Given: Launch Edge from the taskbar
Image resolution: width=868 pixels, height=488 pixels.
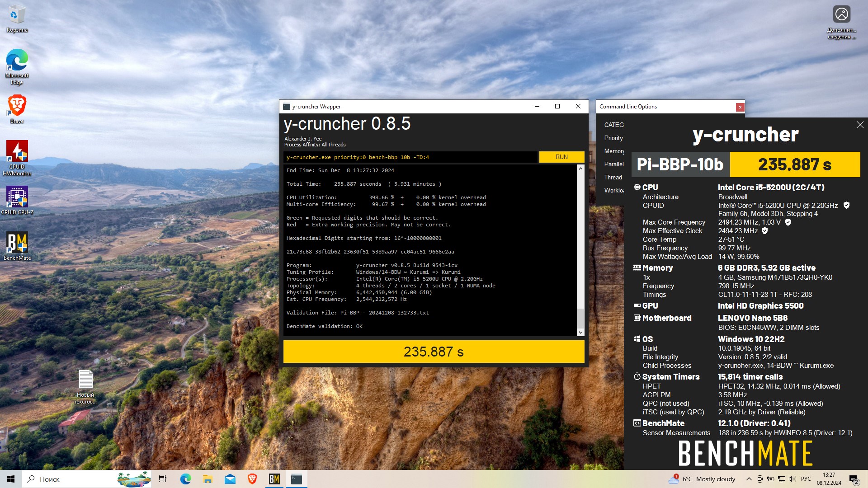Looking at the screenshot, I should pyautogui.click(x=185, y=479).
